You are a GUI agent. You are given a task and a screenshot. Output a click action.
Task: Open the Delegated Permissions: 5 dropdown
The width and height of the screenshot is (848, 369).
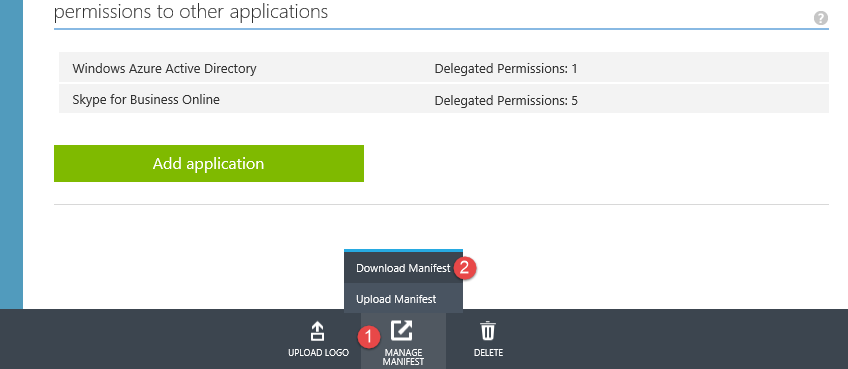click(x=506, y=100)
